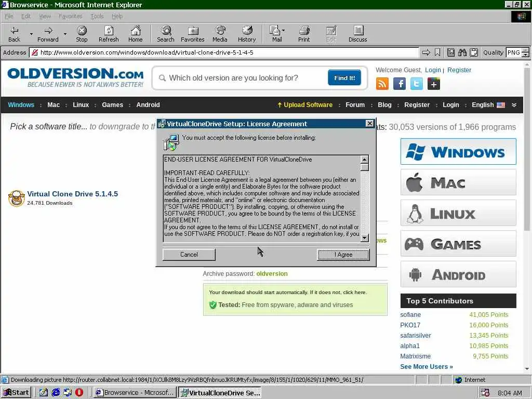This screenshot has height=399, width=532.
Task: Expand the double chevron in nav bar
Action: [x=514, y=105]
